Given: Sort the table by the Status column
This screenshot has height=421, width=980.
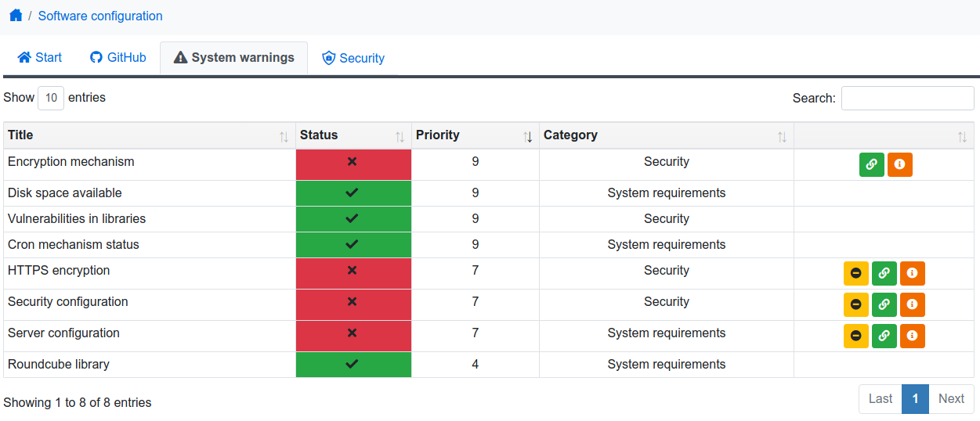Looking at the screenshot, I should [353, 135].
